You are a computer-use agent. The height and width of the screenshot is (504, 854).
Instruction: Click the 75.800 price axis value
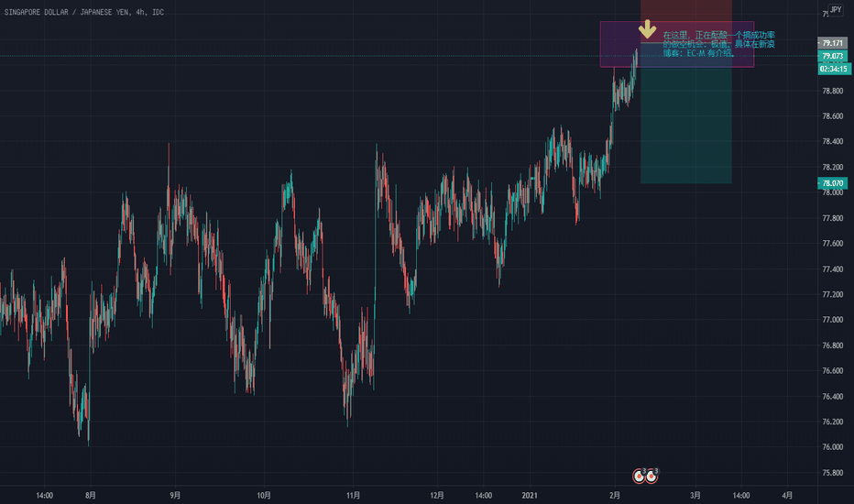[x=833, y=473]
